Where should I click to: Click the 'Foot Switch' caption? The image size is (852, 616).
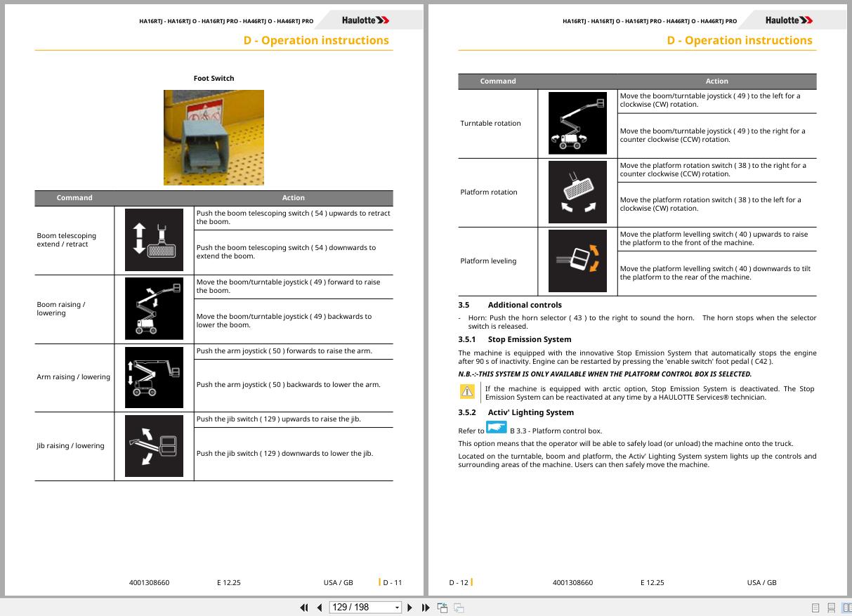[x=214, y=78]
